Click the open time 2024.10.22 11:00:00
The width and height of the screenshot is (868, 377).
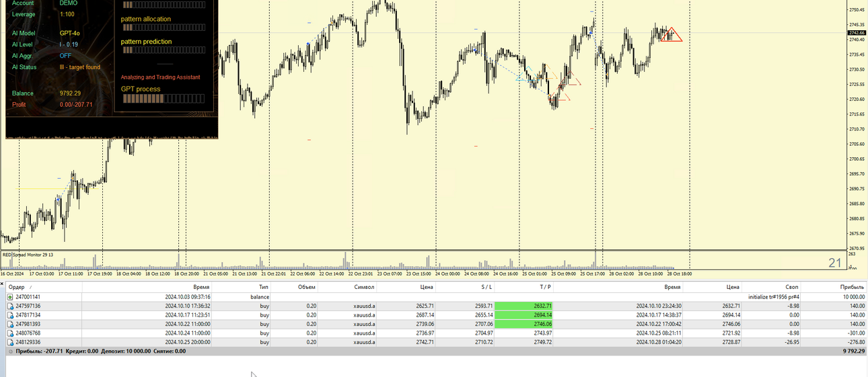click(x=188, y=324)
